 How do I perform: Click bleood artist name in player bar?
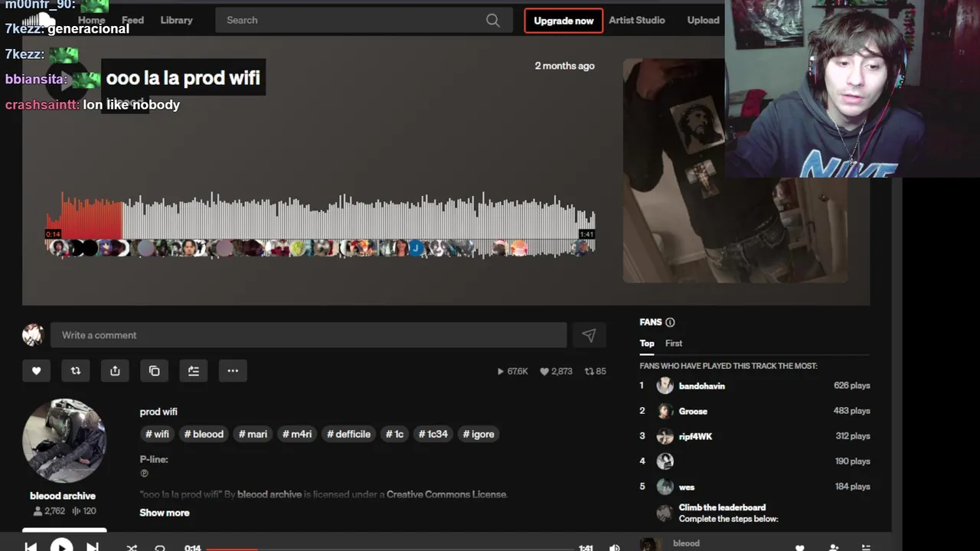[686, 543]
